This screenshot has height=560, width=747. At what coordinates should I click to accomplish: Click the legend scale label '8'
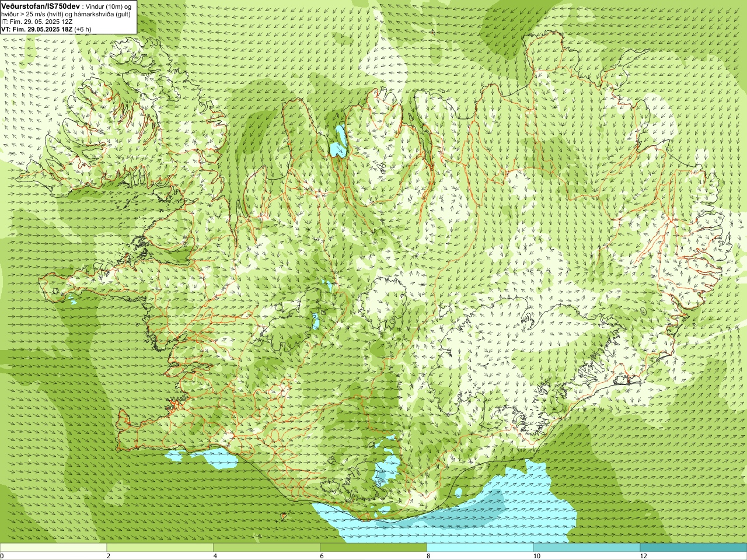click(x=428, y=556)
